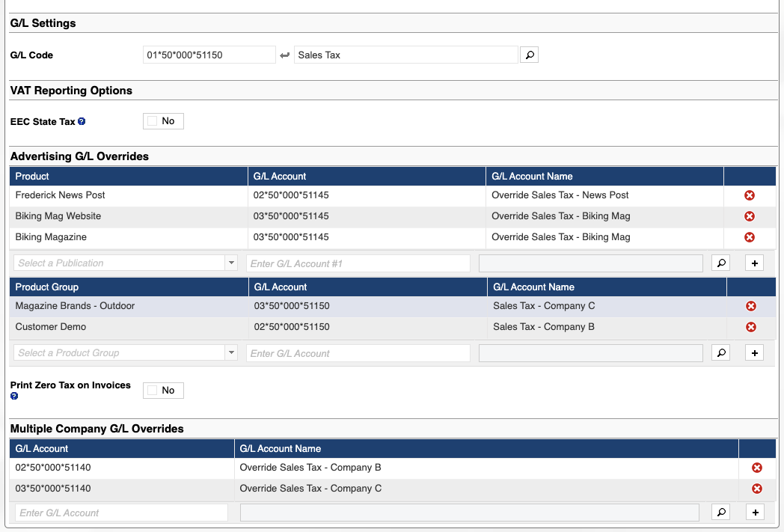Expand the Select a Product Group dropdown

pyautogui.click(x=230, y=353)
